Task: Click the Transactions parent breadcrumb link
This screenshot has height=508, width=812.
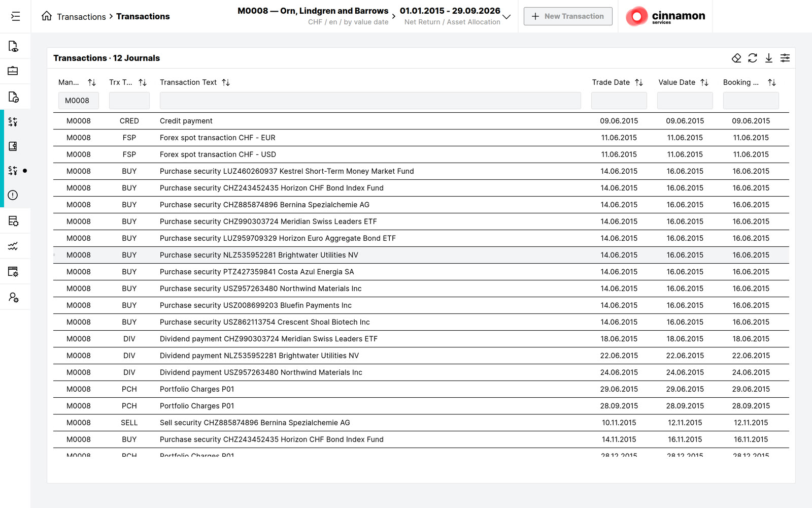Action: (x=81, y=17)
